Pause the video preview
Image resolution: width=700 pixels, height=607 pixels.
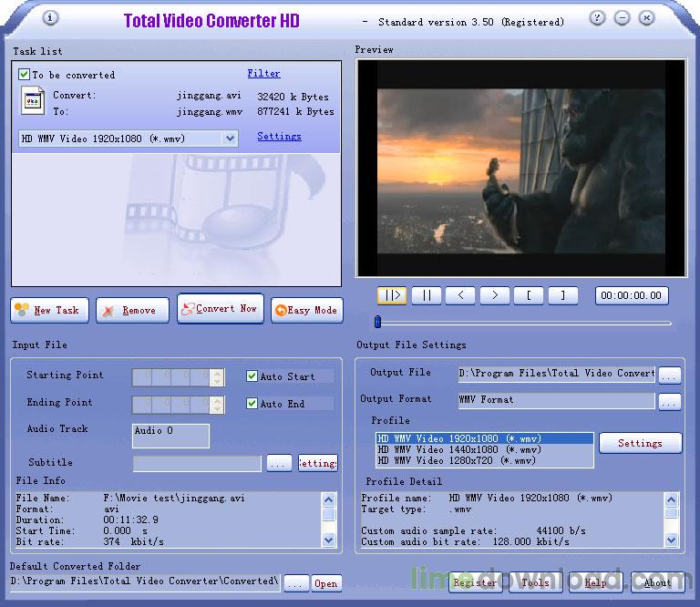(426, 295)
